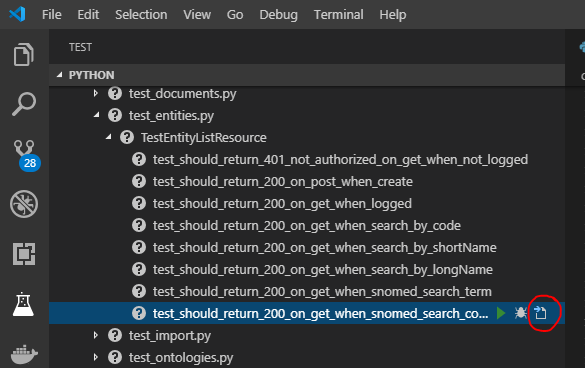585x368 pixels.
Task: Click status icon of 401_not_authorized test
Action: click(139, 159)
